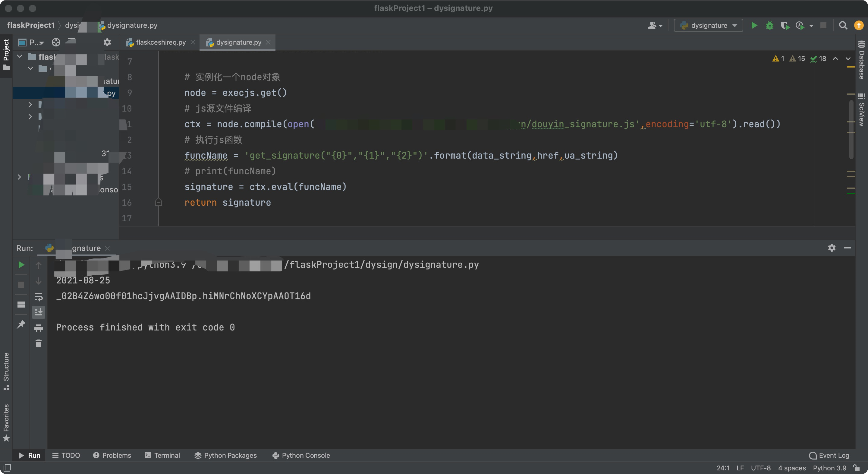
Task: Expand the bottom collapsed tree node
Action: [x=19, y=177]
